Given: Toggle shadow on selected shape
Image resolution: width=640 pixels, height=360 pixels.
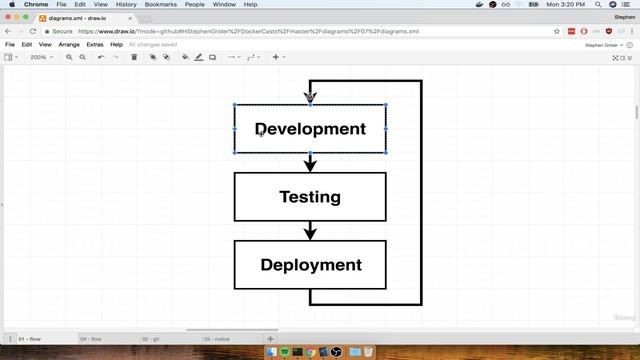Looking at the screenshot, I should point(212,58).
